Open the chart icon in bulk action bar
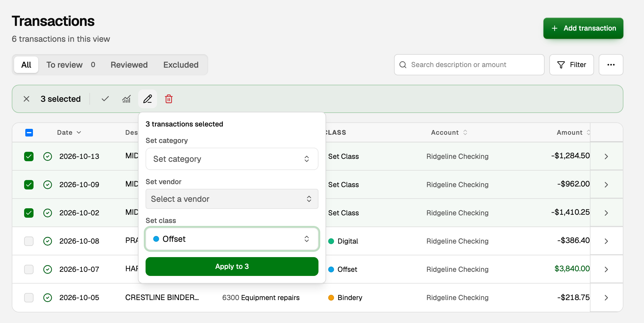Screen dimensions: 644x323 (126, 99)
